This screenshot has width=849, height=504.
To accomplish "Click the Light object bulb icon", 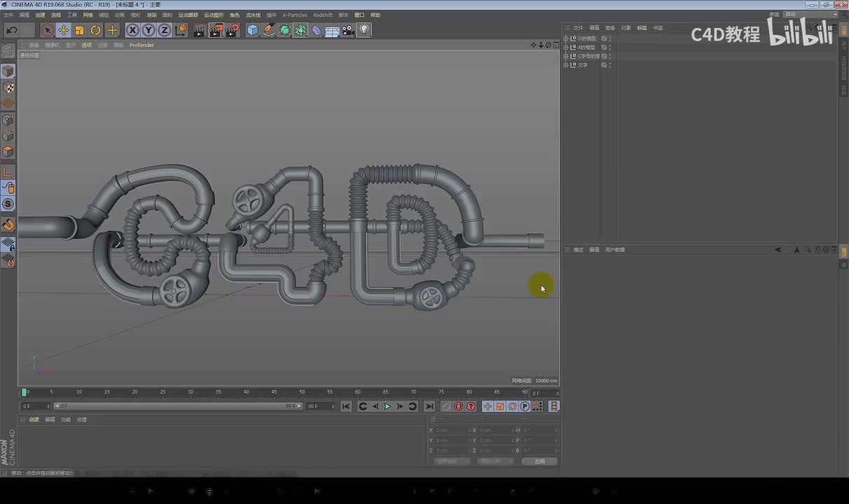I will click(364, 30).
